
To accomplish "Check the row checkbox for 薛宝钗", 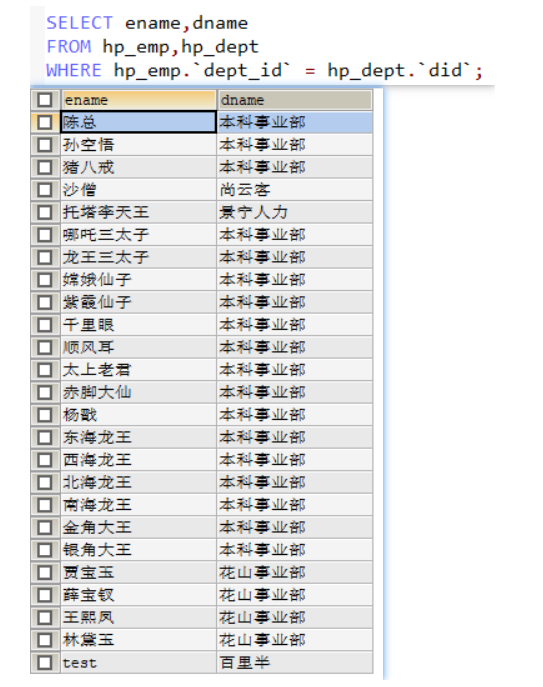I will coord(45,595).
